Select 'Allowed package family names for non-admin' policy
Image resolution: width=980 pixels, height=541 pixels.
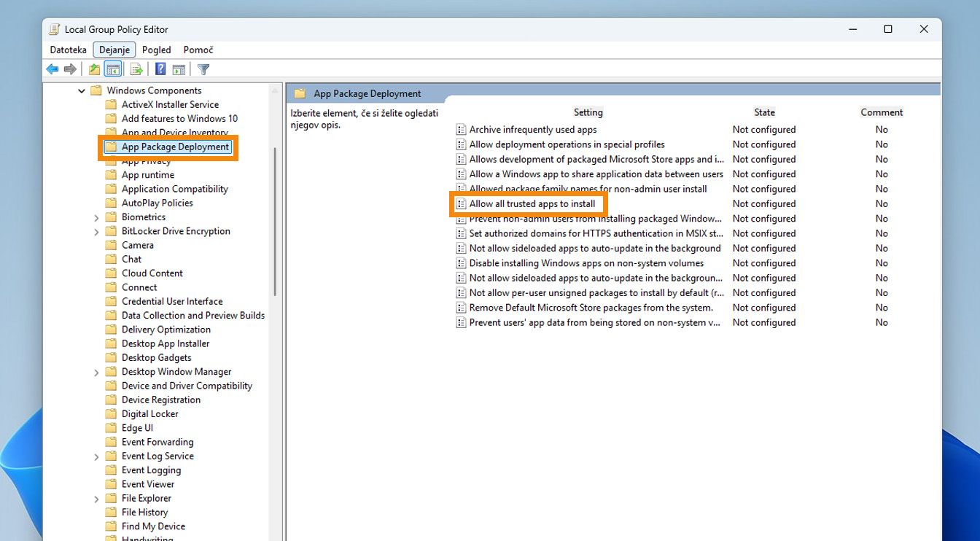pyautogui.click(x=588, y=189)
